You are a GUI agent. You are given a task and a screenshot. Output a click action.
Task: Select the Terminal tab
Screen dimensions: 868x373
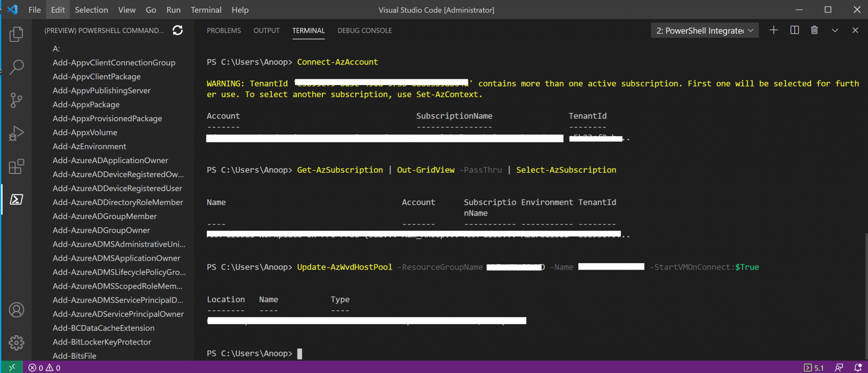(x=309, y=31)
